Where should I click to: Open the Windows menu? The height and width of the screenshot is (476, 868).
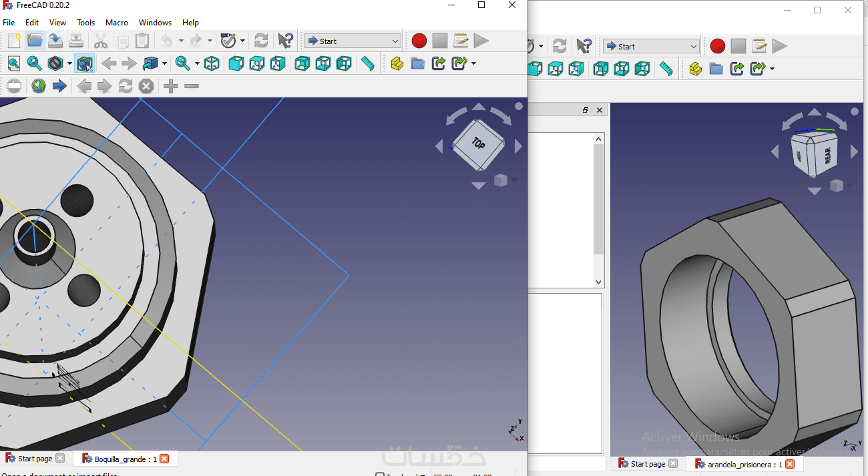(155, 23)
